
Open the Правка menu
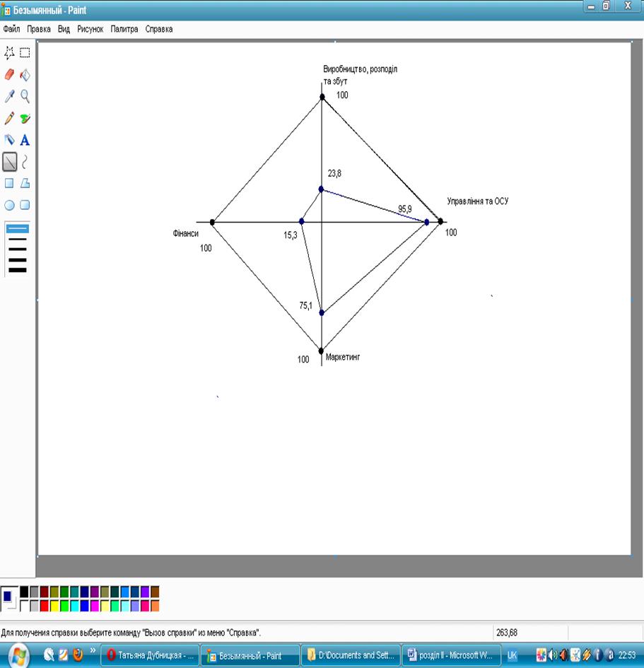(39, 29)
